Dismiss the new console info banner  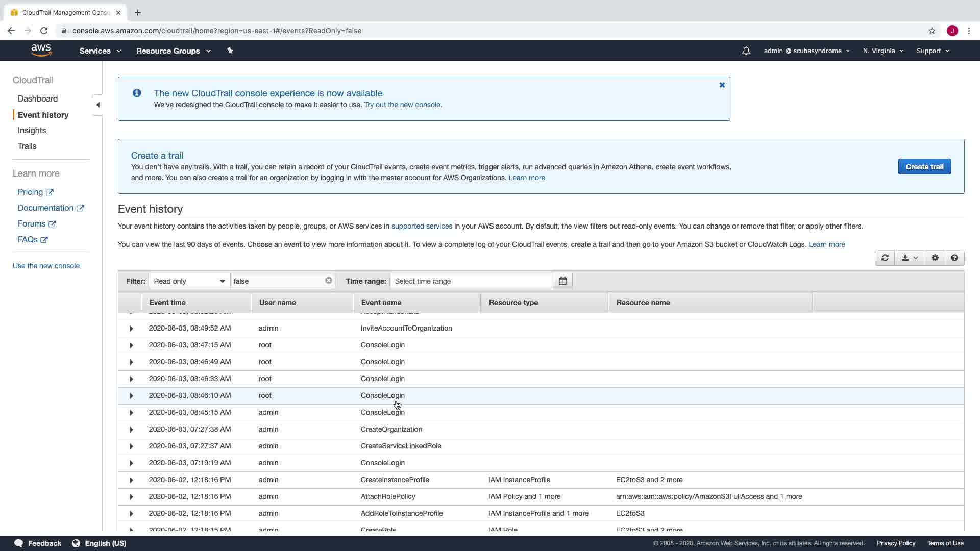point(722,85)
